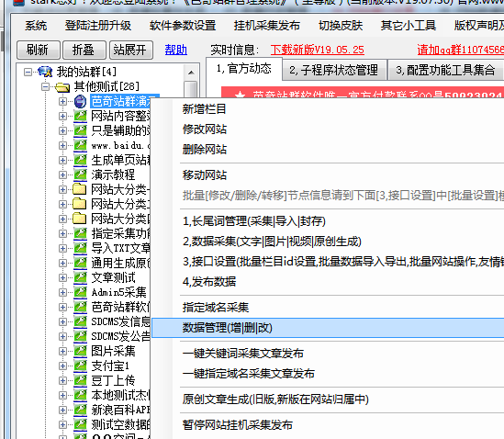The height and width of the screenshot is (439, 504).
Task: Click the green site icon next to Admin5采集
Action: (80, 292)
